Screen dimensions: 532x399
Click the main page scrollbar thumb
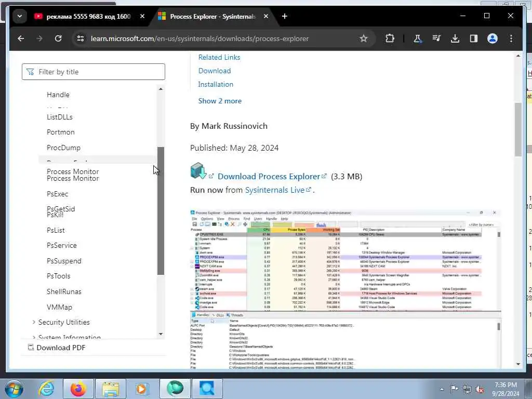tap(518, 129)
